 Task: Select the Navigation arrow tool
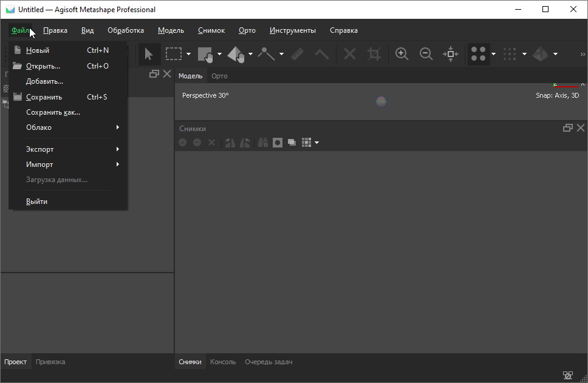(149, 54)
